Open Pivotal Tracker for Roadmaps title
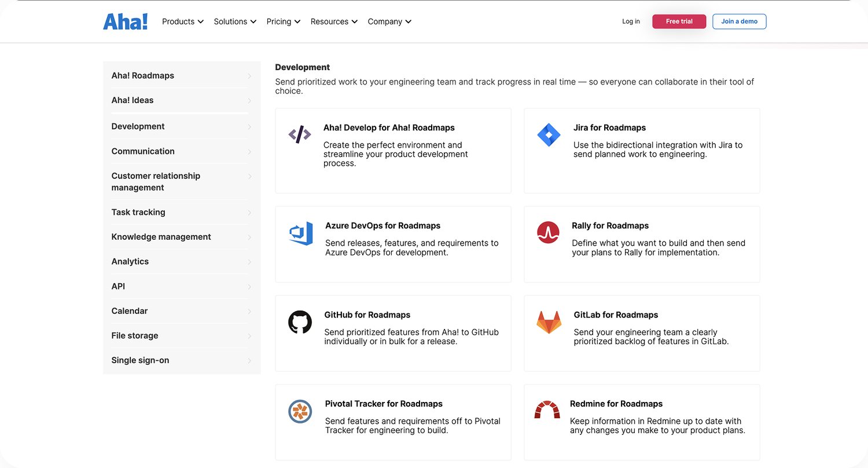The width and height of the screenshot is (868, 468). pos(384,404)
